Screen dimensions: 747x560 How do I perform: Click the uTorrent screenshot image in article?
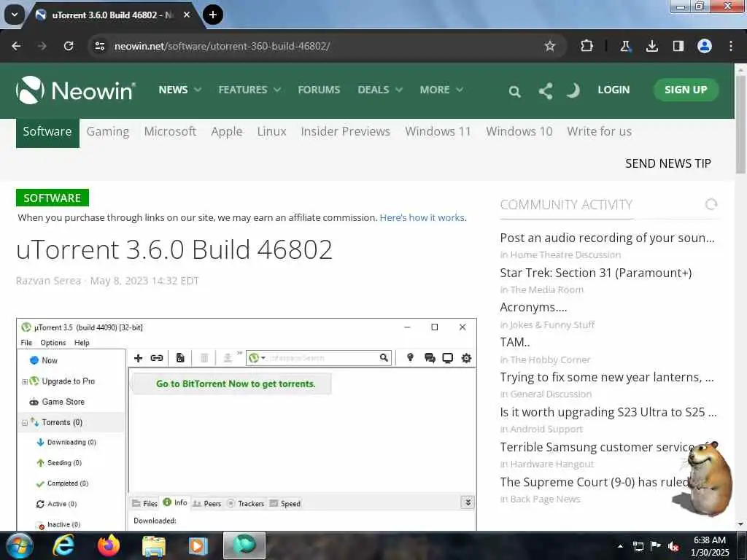coord(247,424)
